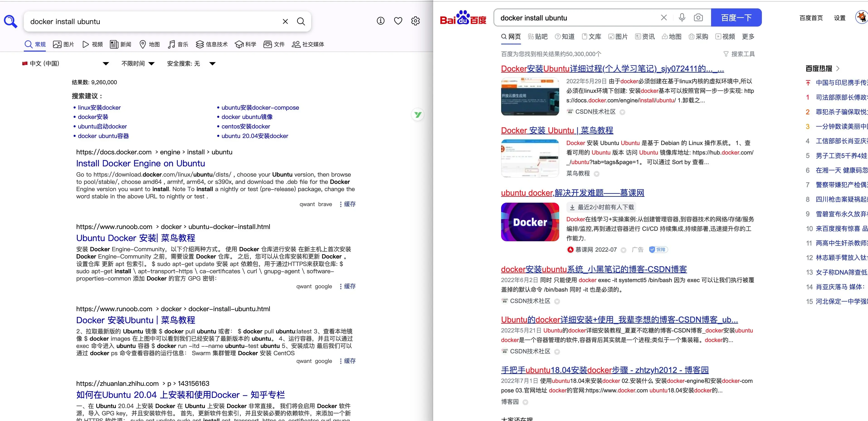Image resolution: width=868 pixels, height=421 pixels.
Task: Select the 文件 files category
Action: (x=274, y=44)
